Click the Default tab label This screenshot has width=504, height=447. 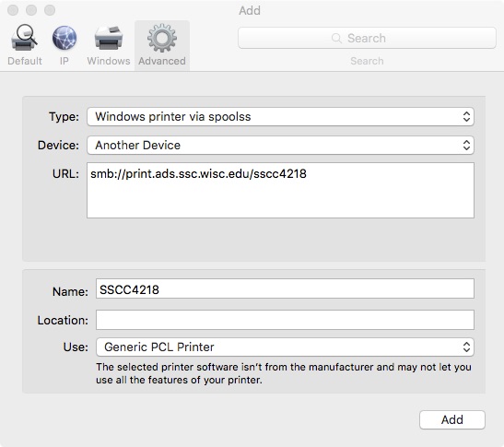tap(25, 61)
